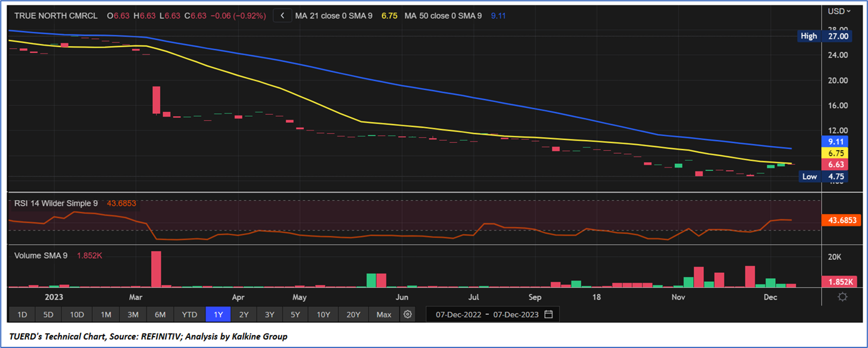This screenshot has height=348, width=868.
Task: Select the 1D time range
Action: point(22,314)
